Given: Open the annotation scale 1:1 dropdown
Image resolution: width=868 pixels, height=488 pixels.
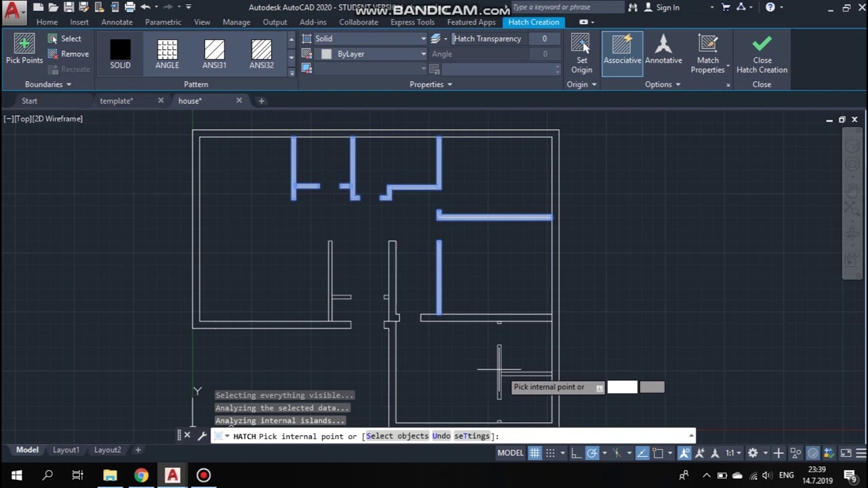Looking at the screenshot, I should click(x=733, y=453).
